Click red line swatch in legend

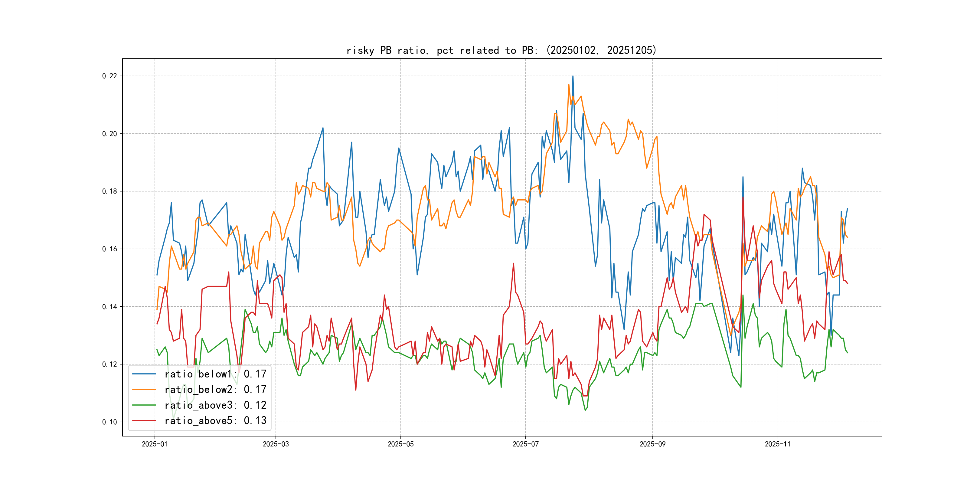144,421
